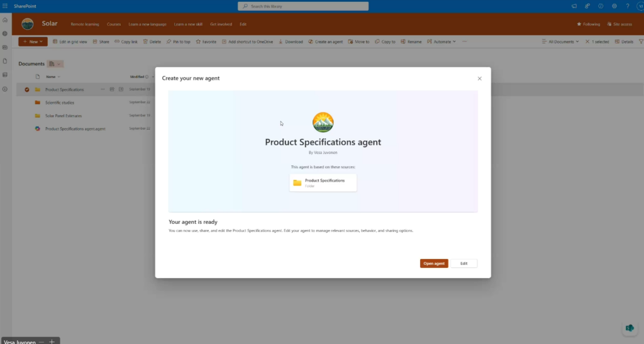Open Learn a new language nav item
The image size is (644, 344).
(147, 25)
